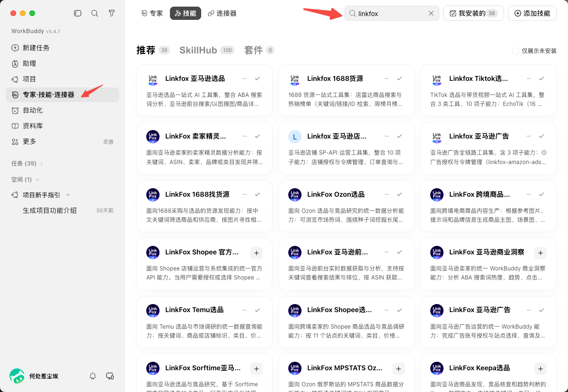This screenshot has width=568, height=392.
Task: Toggle installed checkmark on LinkFox Shopee选品
Action: click(399, 310)
